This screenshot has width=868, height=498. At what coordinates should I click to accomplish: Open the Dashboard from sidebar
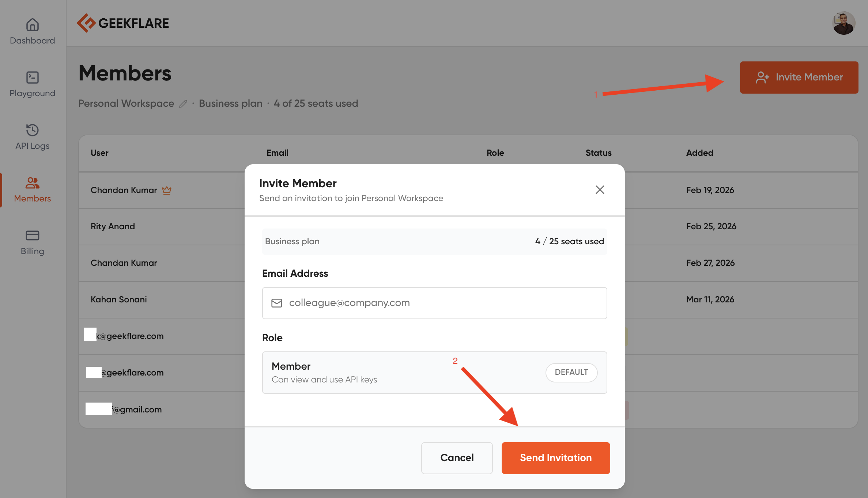pyautogui.click(x=32, y=31)
